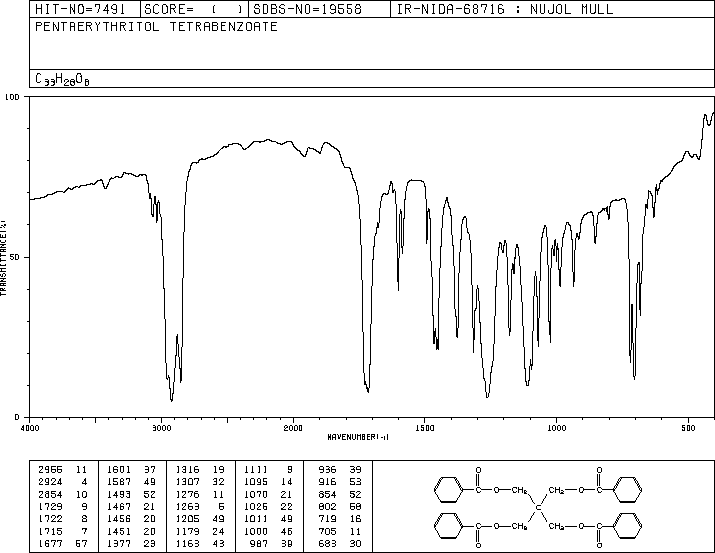This screenshot has height=553, width=715.
Task: Select the 1111 peak table entry
Action: (x=268, y=470)
